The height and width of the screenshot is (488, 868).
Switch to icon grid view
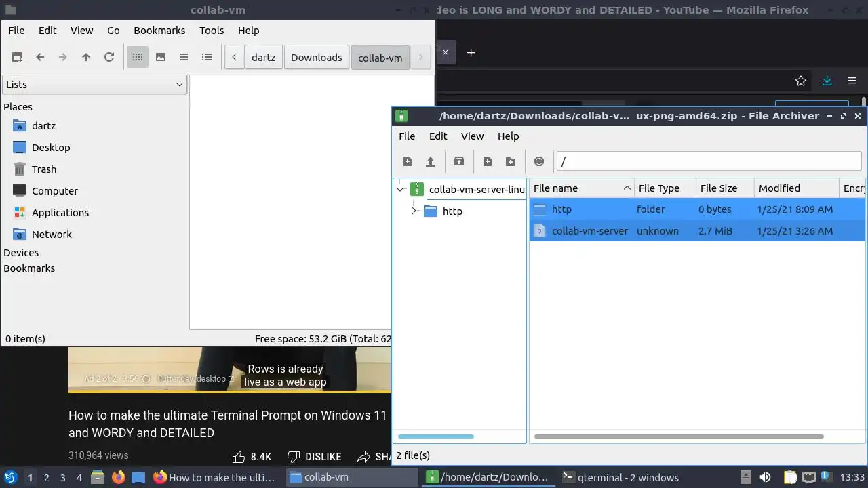click(x=138, y=58)
